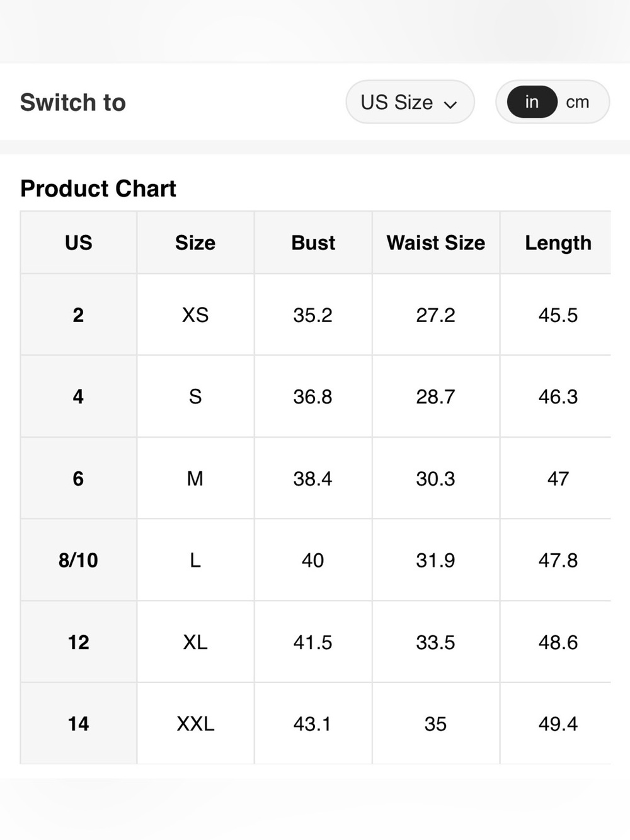Select the XS size cell
The height and width of the screenshot is (840, 630).
195,314
